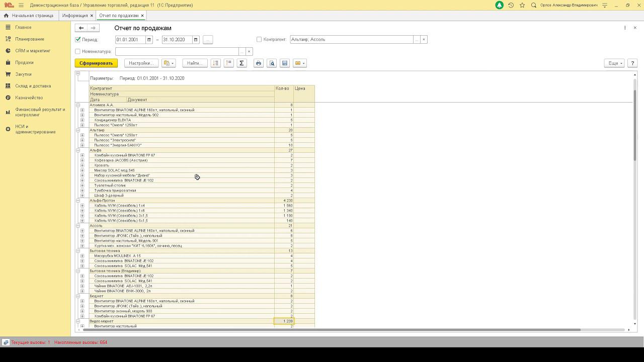The image size is (644, 362).
Task: Collapse the Альфа-Протон group
Action: click(78, 201)
